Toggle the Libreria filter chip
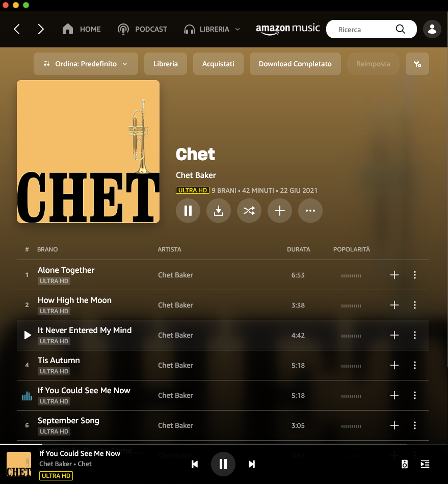Viewport: 448px width, 484px height. point(166,64)
